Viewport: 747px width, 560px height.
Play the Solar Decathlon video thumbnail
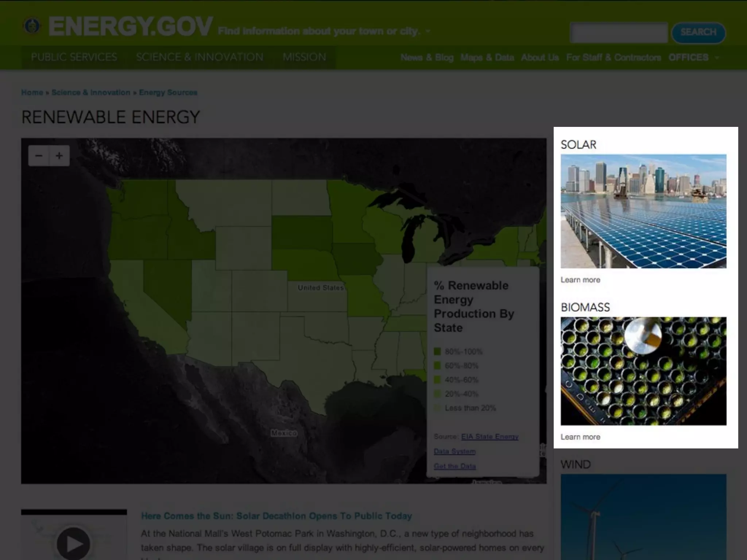click(x=73, y=543)
